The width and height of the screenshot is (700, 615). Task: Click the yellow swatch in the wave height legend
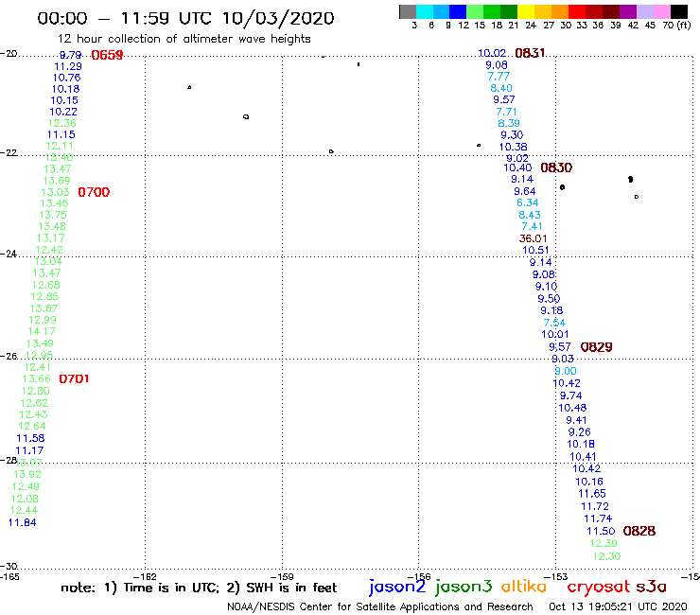pos(526,11)
